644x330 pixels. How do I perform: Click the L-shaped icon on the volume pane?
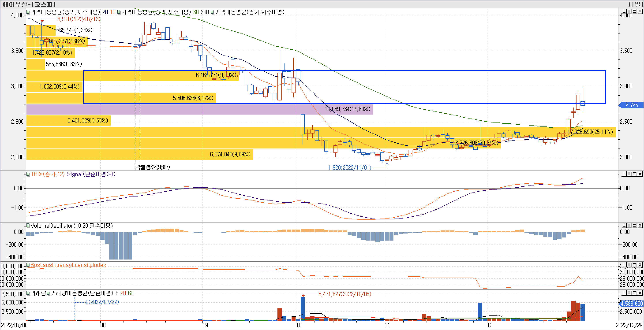[x=625, y=293]
